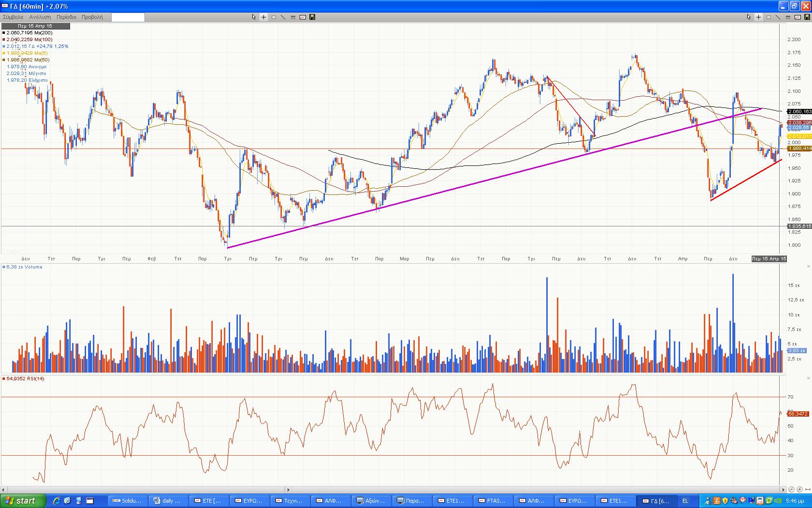Image resolution: width=812 pixels, height=508 pixels.
Task: Click the 1.978,20 Ελάχιστο value
Action: tap(27, 80)
